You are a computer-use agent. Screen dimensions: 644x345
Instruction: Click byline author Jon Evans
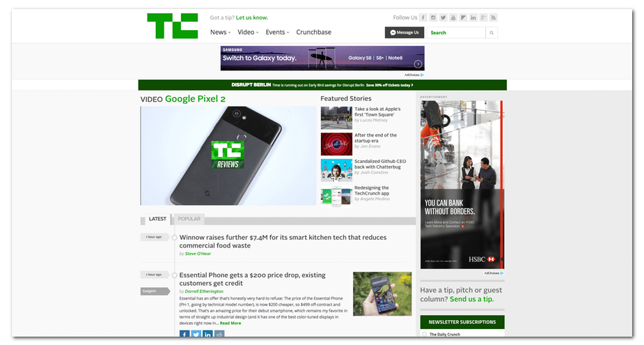point(370,146)
